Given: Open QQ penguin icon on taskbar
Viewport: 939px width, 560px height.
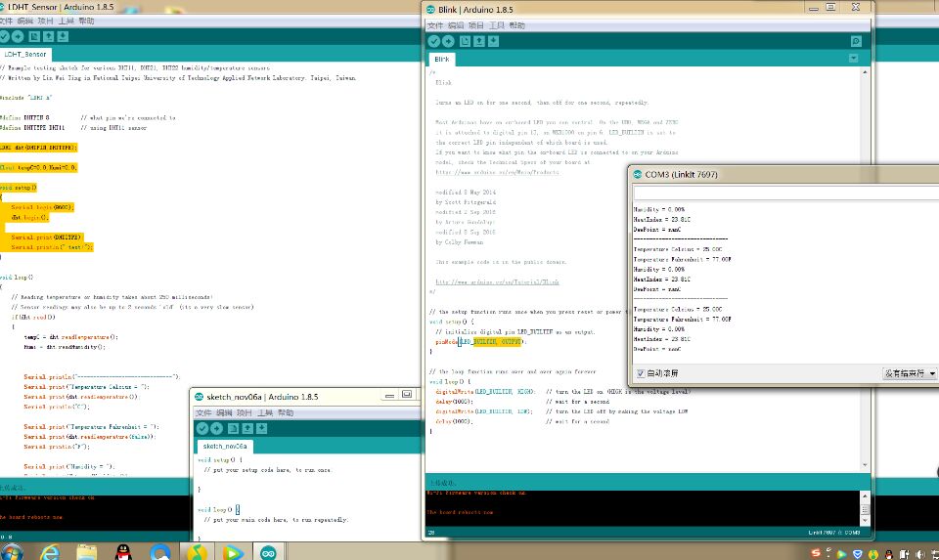Looking at the screenshot, I should tap(123, 551).
